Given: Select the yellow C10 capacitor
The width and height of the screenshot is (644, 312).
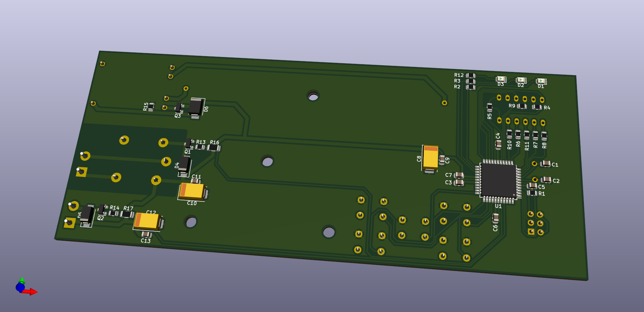Looking at the screenshot, I should (x=193, y=191).
